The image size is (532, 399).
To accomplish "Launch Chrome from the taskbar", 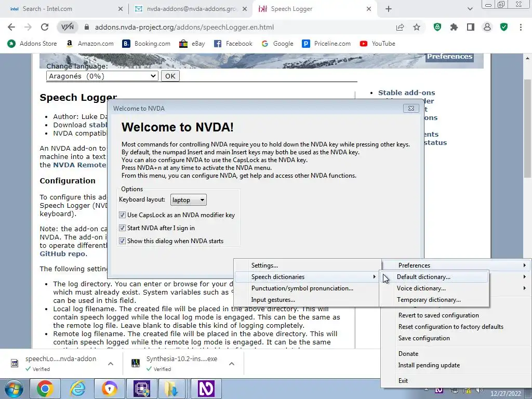I will [45, 389].
